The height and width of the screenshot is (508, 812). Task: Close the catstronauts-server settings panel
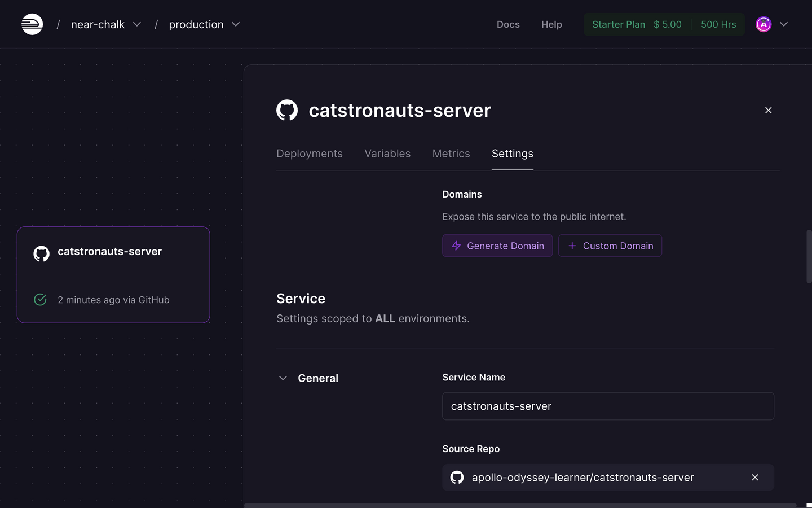768,110
